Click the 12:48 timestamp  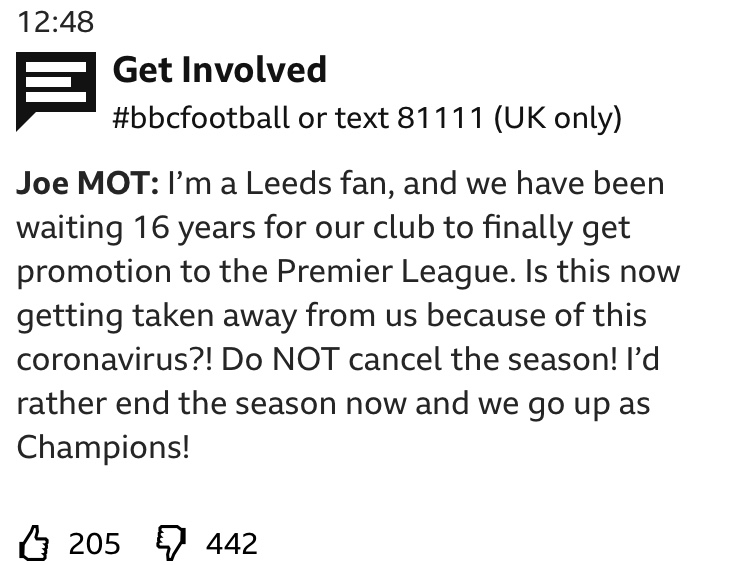point(55,22)
